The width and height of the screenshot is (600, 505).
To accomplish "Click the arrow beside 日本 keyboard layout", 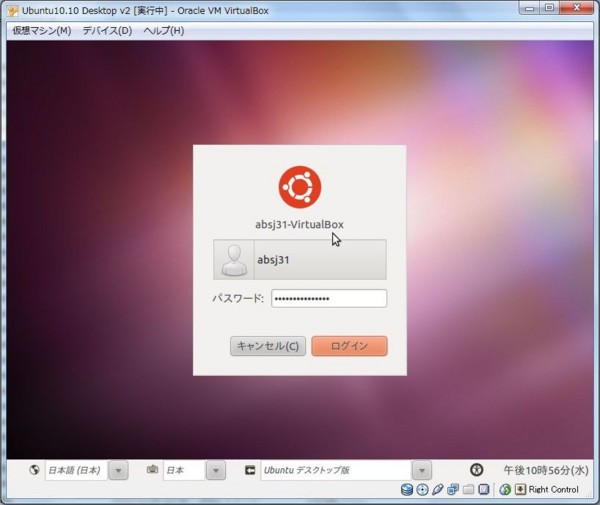I will (216, 470).
